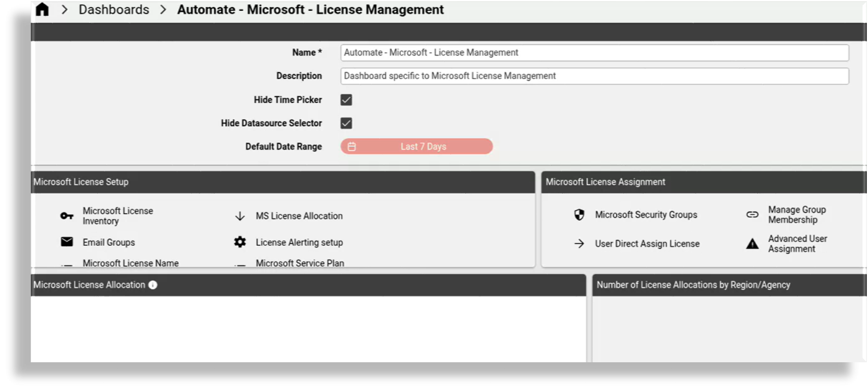Select Number of License Allocations by Region/Agency header

(x=729, y=285)
